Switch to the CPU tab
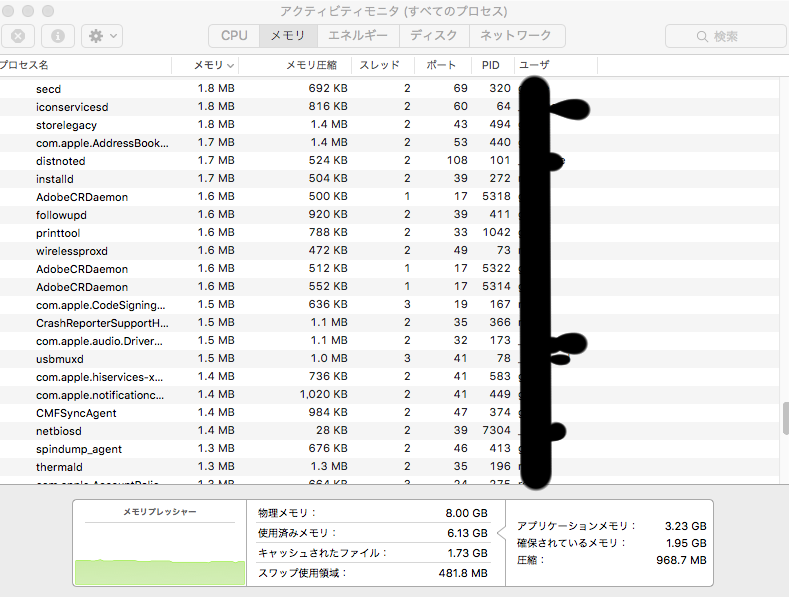The image size is (789, 597). pos(234,35)
